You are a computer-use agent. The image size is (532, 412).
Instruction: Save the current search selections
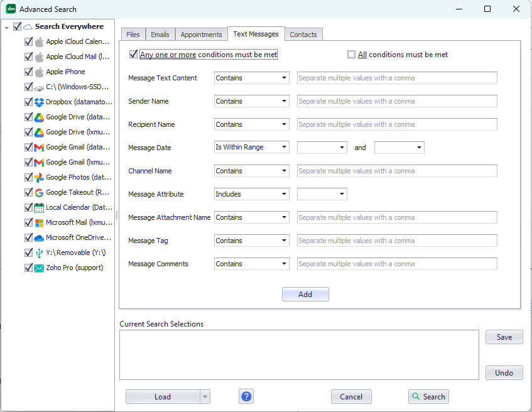pos(504,337)
